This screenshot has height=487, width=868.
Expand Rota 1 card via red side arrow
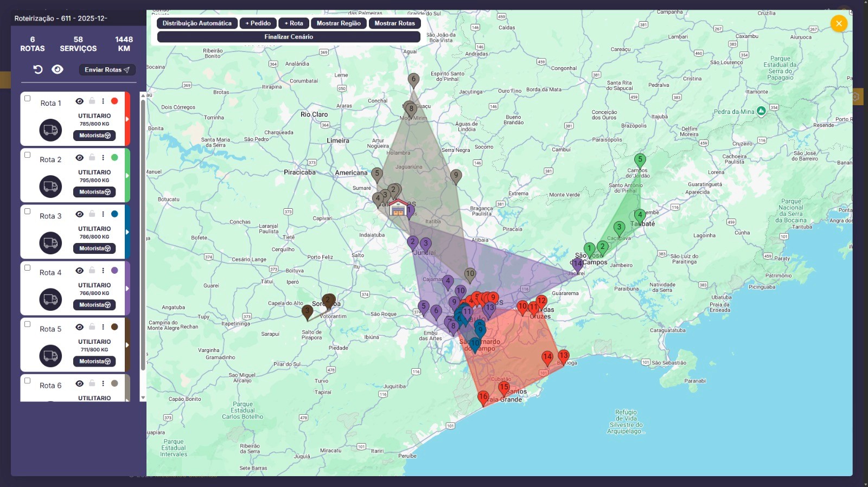tap(127, 119)
